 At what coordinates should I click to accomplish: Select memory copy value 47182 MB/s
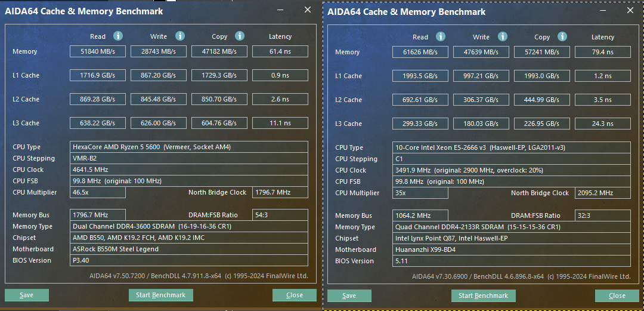click(219, 51)
